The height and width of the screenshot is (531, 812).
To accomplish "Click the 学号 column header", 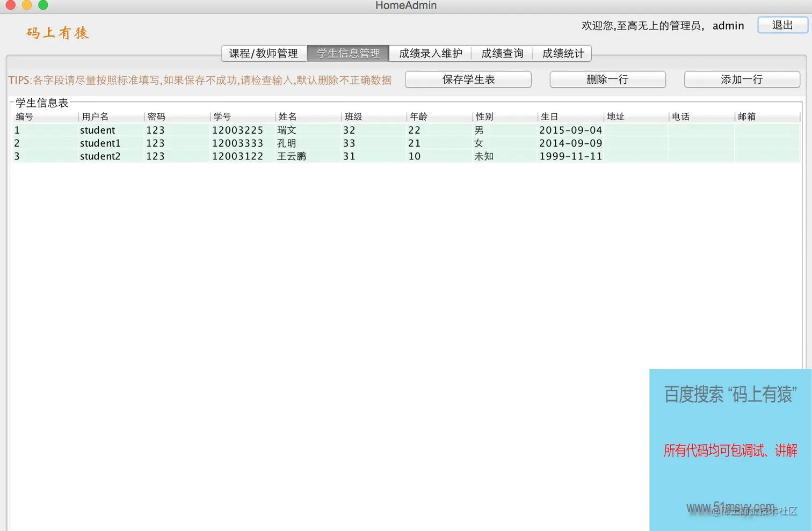I will pyautogui.click(x=243, y=117).
